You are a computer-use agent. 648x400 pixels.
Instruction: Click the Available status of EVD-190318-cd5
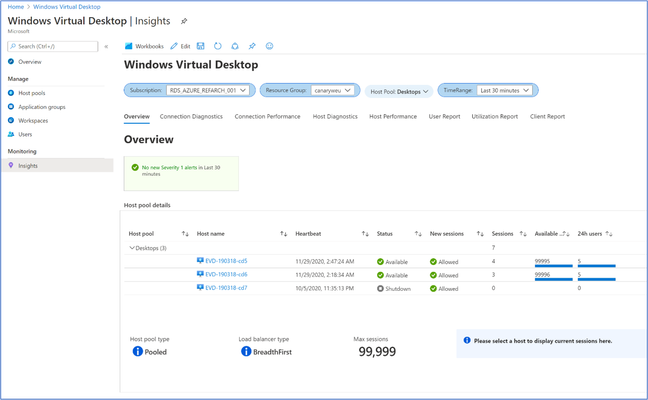pos(392,262)
